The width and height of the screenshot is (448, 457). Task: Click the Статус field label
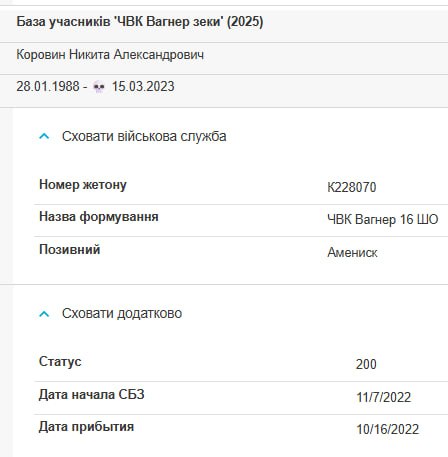pos(60,362)
